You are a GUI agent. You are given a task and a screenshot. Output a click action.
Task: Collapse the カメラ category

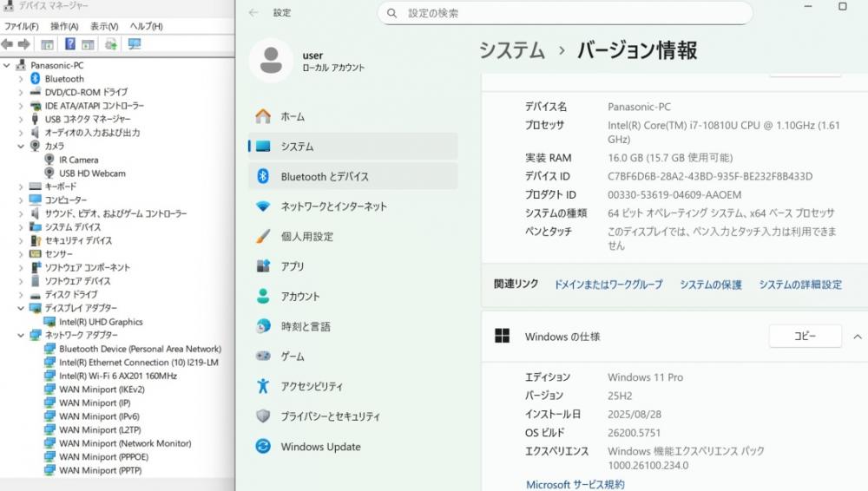tap(21, 147)
